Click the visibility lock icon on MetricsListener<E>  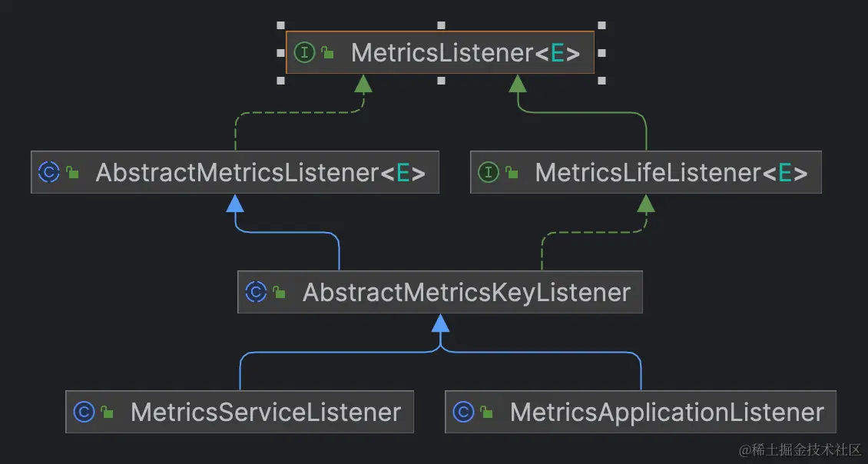pos(327,53)
